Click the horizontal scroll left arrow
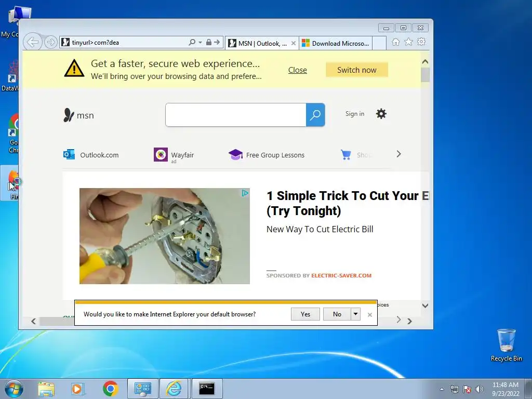The width and height of the screenshot is (532, 399). click(x=34, y=321)
